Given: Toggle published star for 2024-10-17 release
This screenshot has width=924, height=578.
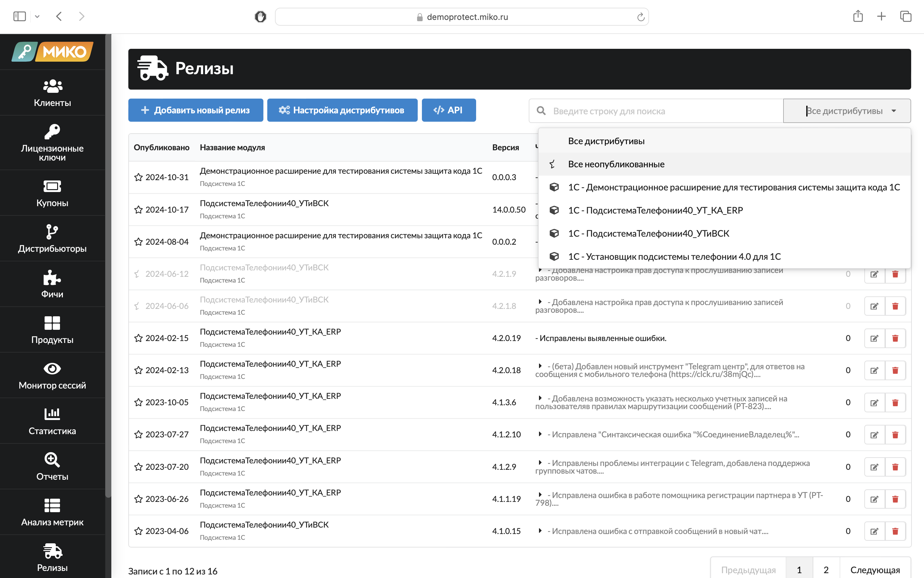Looking at the screenshot, I should [x=138, y=209].
